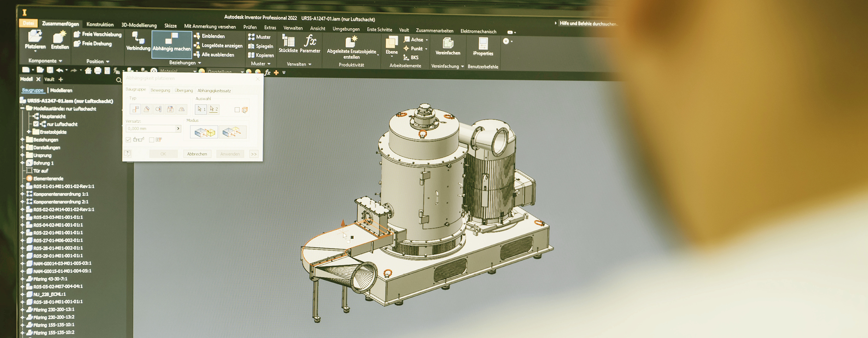This screenshot has height=338, width=868.
Task: Activate selection button 2 under Auswahl
Action: (x=214, y=109)
